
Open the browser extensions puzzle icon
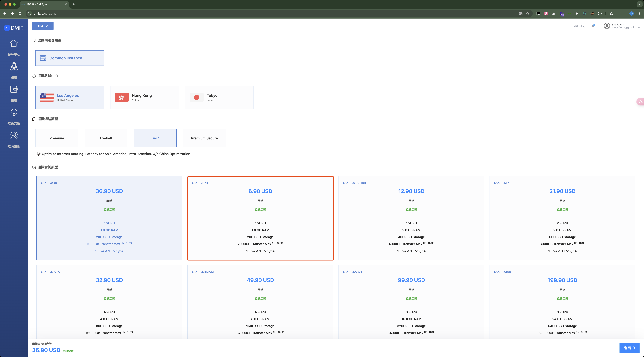point(600,13)
